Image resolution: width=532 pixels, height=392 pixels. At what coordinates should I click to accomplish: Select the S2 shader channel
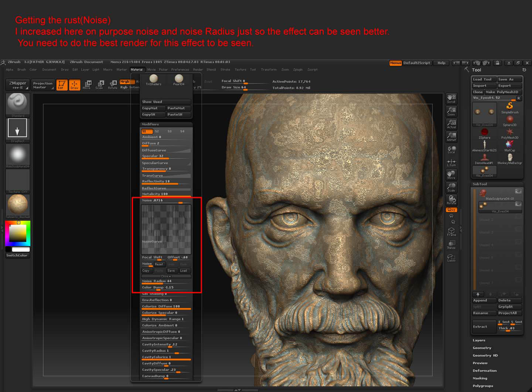[x=157, y=131]
